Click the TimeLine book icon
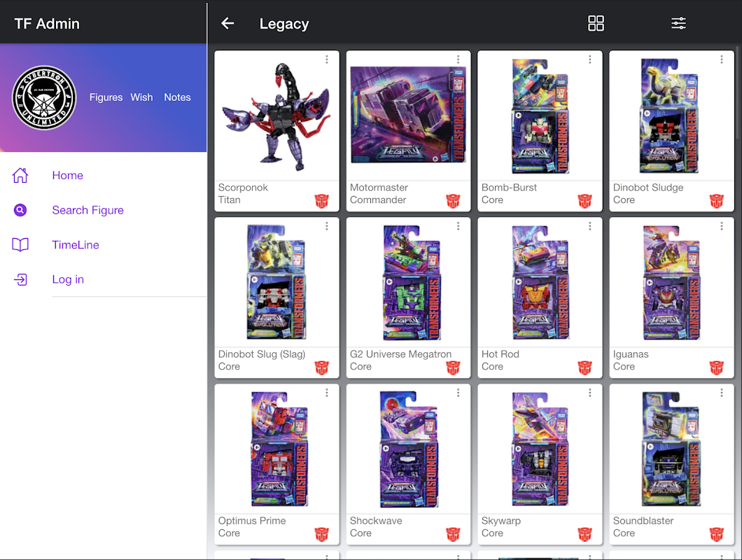The width and height of the screenshot is (742, 560). [20, 245]
